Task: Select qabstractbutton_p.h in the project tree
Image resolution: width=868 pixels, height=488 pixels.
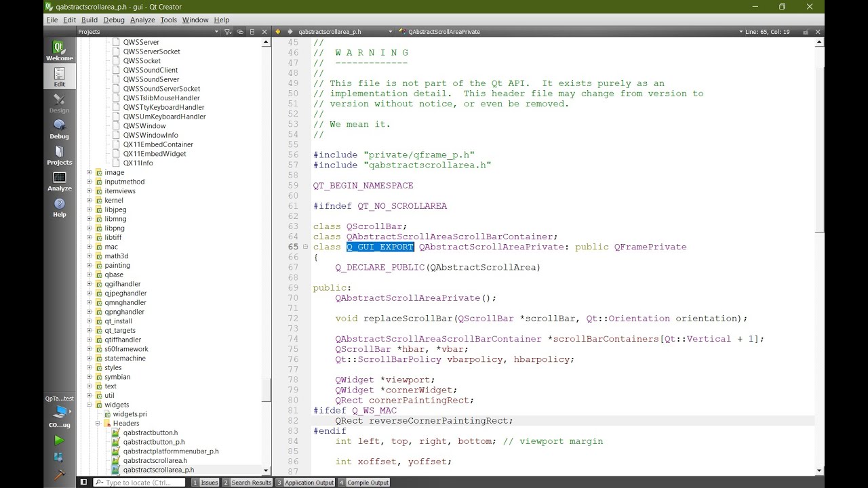Action: point(154,442)
